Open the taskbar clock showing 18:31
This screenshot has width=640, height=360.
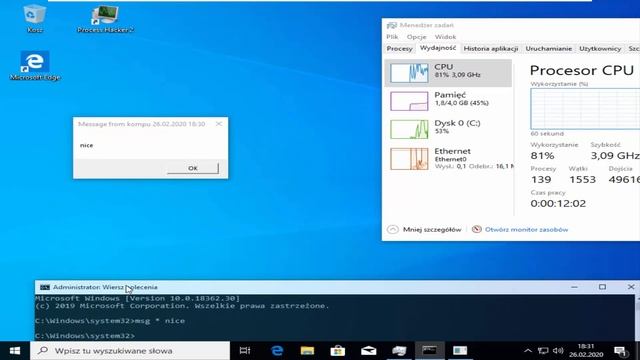pos(586,351)
